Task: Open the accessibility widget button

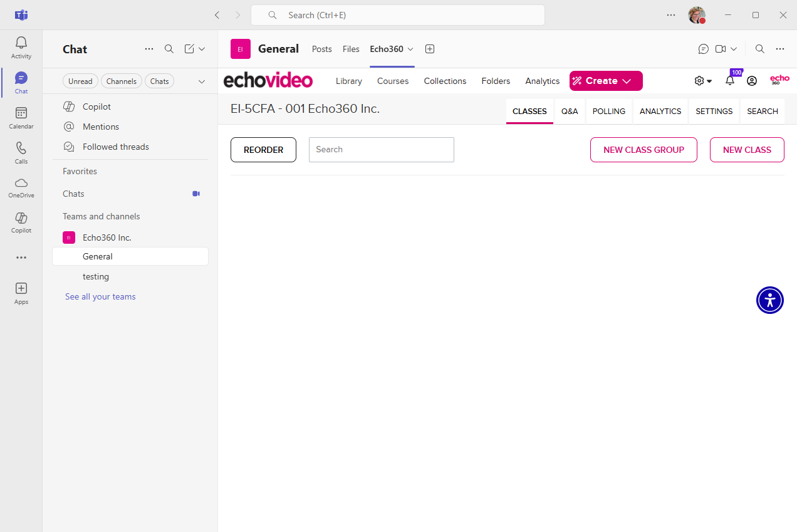Action: click(x=770, y=300)
